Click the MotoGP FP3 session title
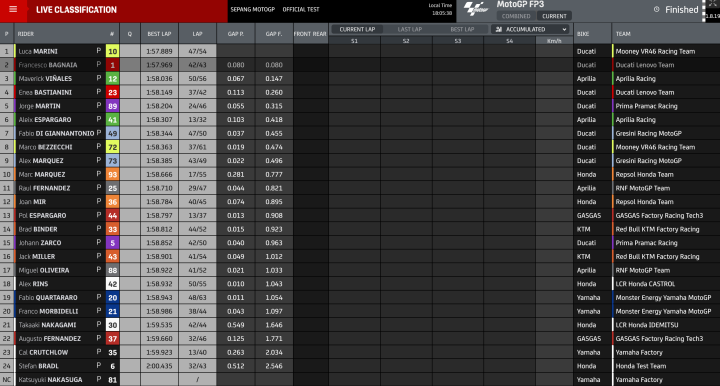 [520, 5]
